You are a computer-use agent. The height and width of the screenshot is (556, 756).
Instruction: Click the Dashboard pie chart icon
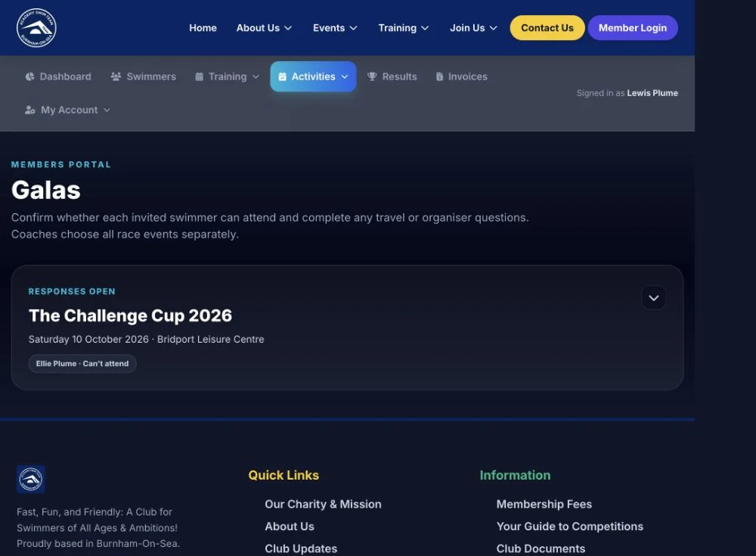click(x=30, y=76)
